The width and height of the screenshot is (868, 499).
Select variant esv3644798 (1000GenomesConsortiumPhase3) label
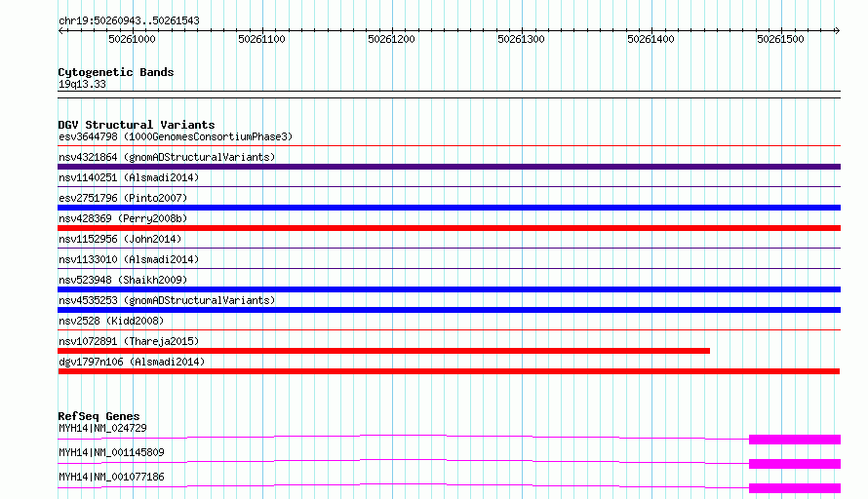(x=176, y=136)
